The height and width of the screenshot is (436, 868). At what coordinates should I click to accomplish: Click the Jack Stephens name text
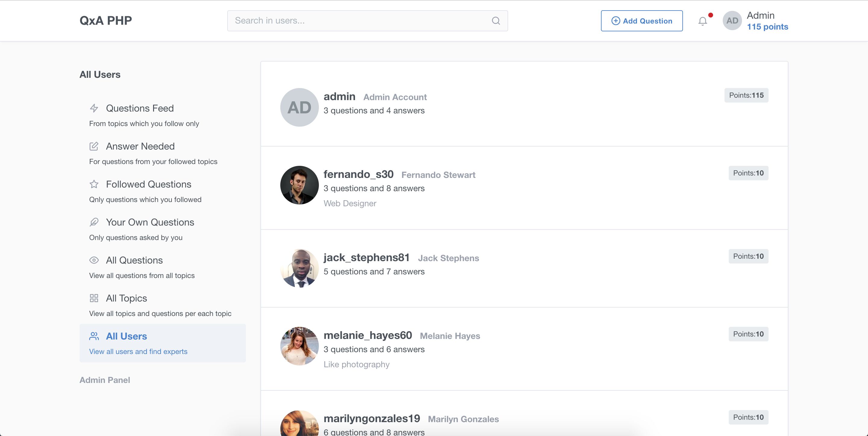(448, 258)
